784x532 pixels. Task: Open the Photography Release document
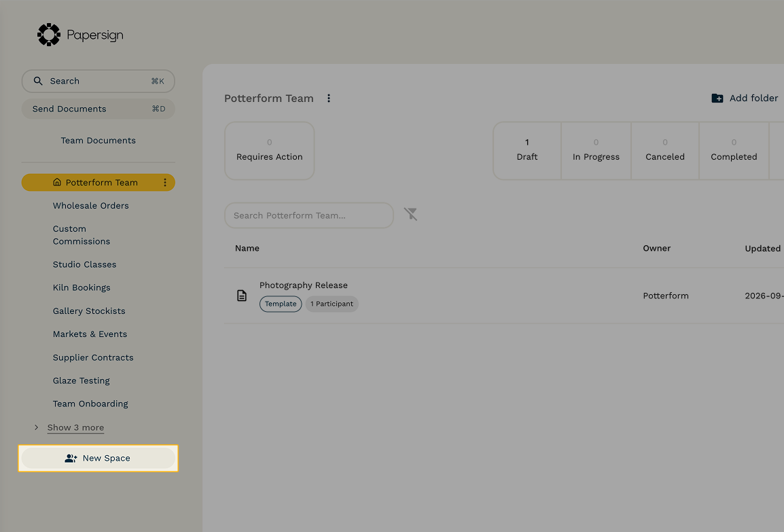[x=304, y=285]
